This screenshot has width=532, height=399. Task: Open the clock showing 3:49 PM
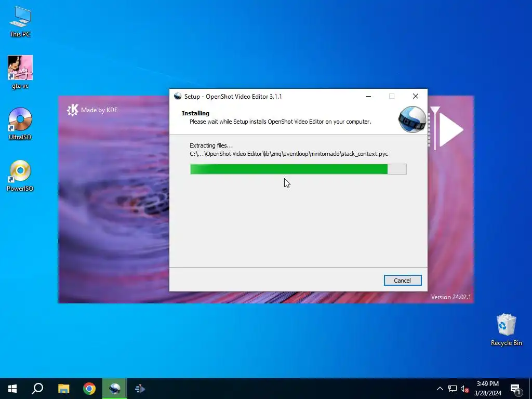(x=487, y=389)
